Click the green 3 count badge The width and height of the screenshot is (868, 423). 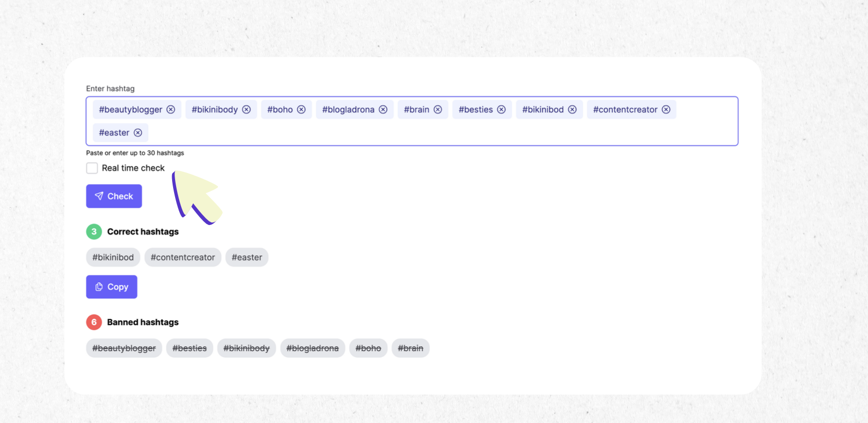94,231
